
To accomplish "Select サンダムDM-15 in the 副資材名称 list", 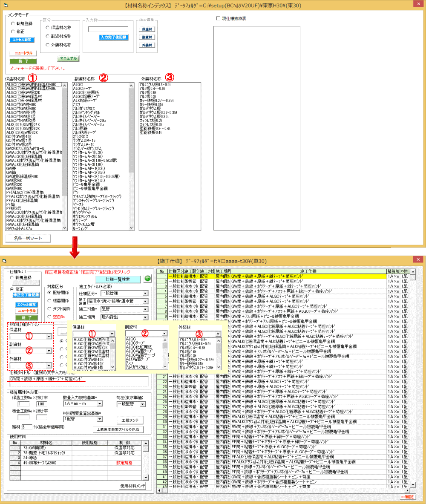I will point(84,141).
